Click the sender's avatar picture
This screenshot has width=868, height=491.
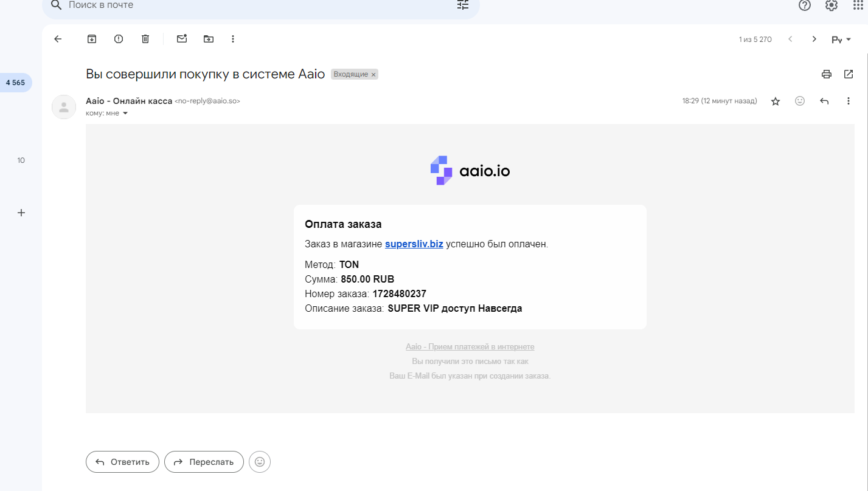(x=64, y=107)
